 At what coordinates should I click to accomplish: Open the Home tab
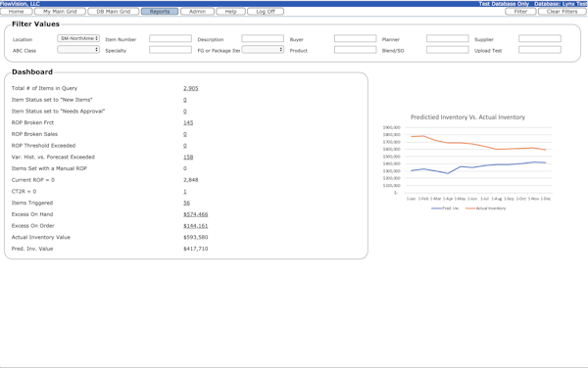coord(16,12)
